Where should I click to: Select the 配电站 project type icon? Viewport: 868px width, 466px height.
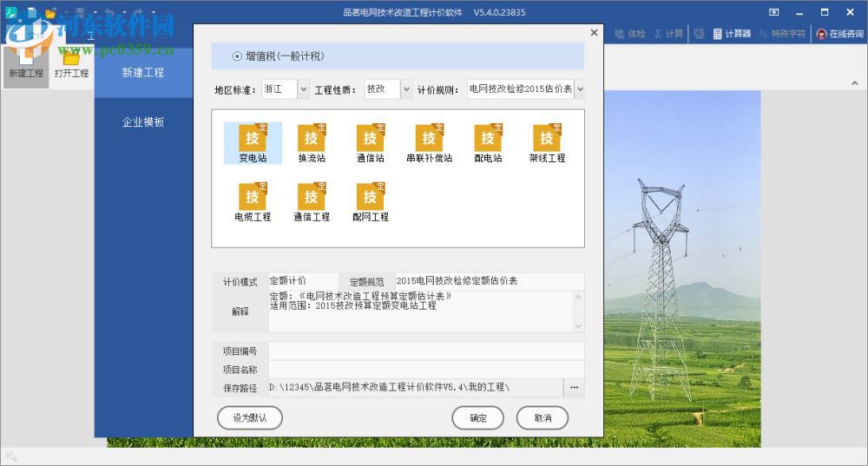coord(488,143)
